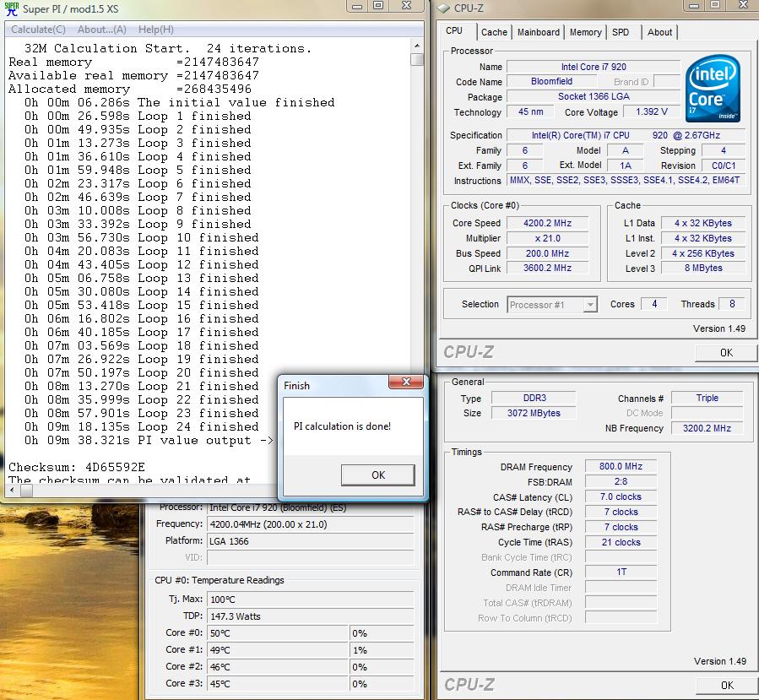Click the CPU-Z title bar icon
Screen dimensions: 759x700
pos(443,8)
